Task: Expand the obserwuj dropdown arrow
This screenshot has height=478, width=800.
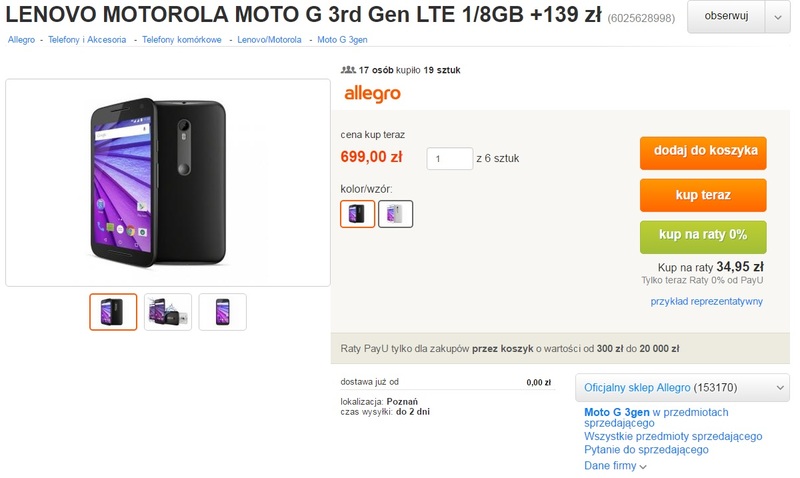Action: coord(778,17)
